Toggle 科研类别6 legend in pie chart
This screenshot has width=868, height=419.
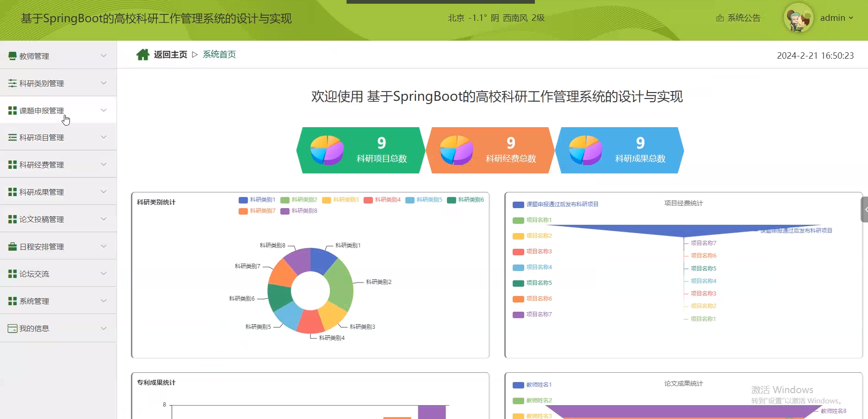[465, 200]
